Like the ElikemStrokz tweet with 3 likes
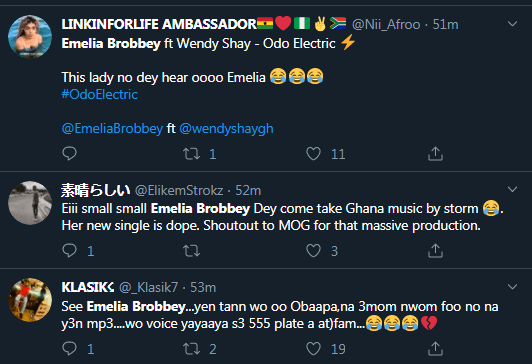Image resolution: width=532 pixels, height=364 pixels. (x=313, y=251)
